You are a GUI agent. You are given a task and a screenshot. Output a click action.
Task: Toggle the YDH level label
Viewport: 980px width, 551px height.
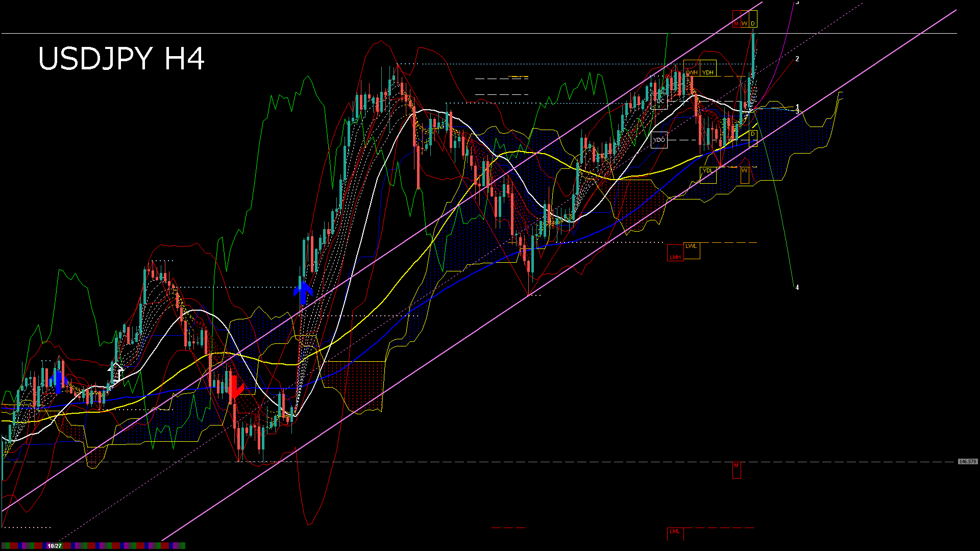pos(708,72)
